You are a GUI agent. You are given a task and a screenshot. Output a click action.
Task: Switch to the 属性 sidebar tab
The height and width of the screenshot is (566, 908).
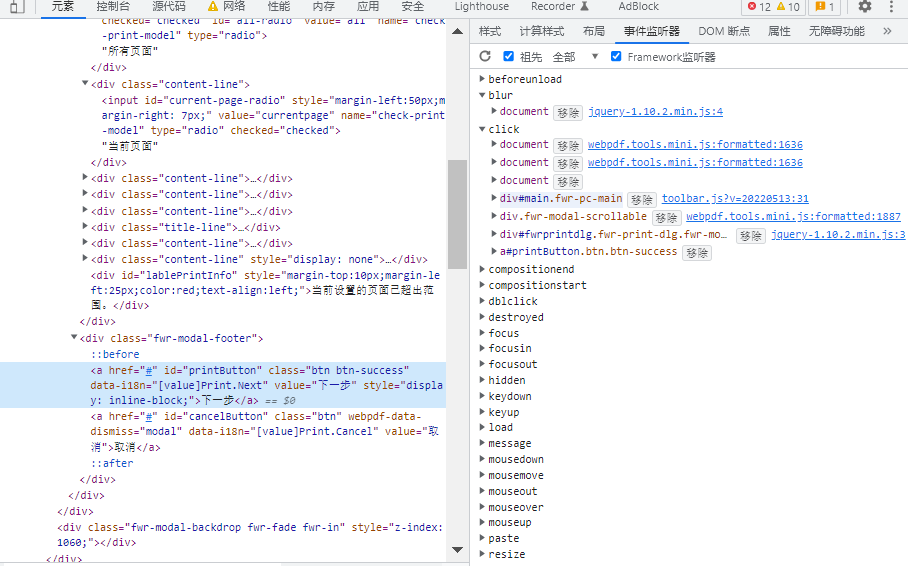point(779,31)
